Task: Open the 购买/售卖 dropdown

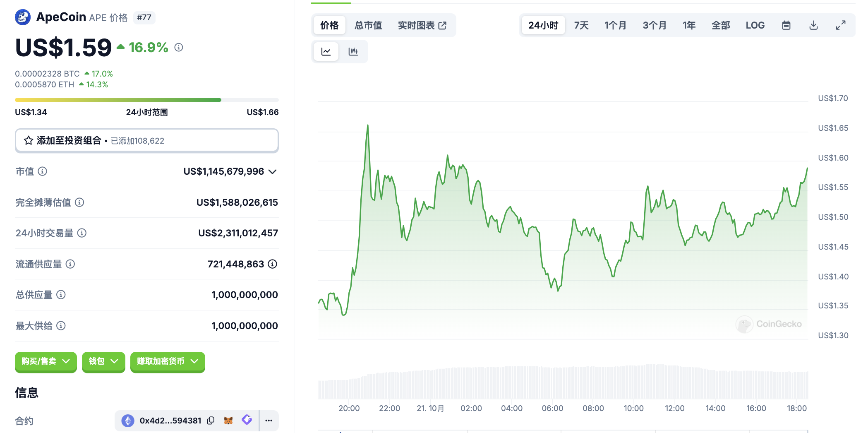Action: (46, 361)
